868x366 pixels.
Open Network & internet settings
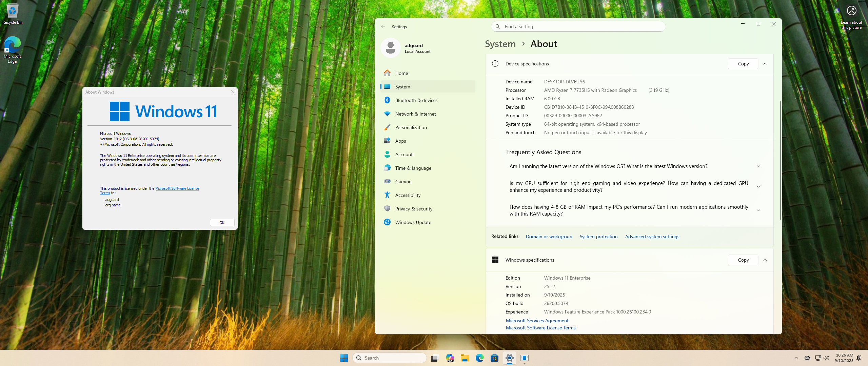(x=428, y=114)
